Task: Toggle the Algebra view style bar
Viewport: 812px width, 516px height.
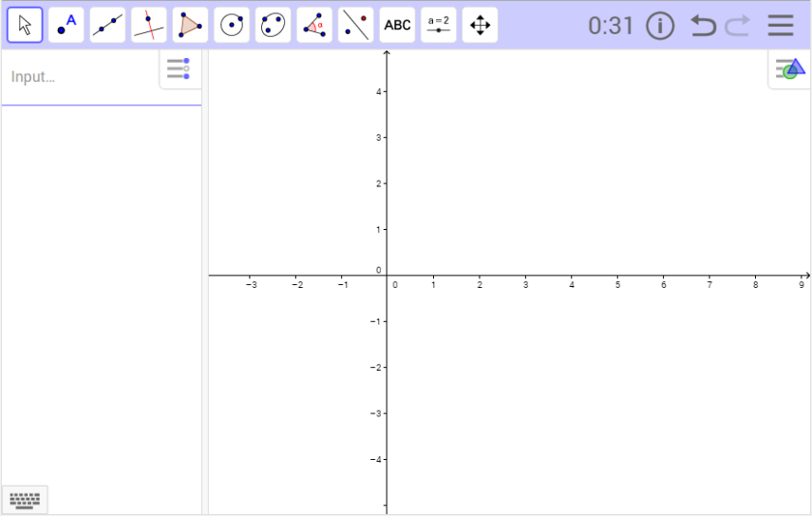Action: pos(179,69)
